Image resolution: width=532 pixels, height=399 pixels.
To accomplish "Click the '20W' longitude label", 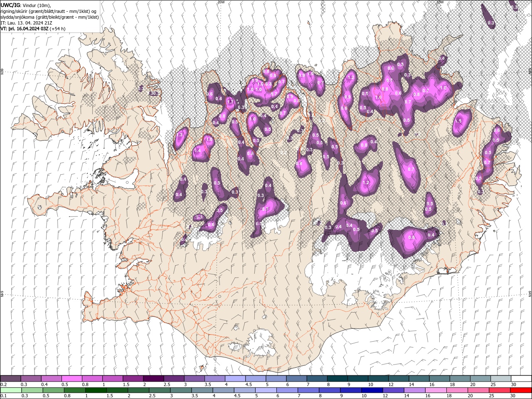I will [x=221, y=2].
